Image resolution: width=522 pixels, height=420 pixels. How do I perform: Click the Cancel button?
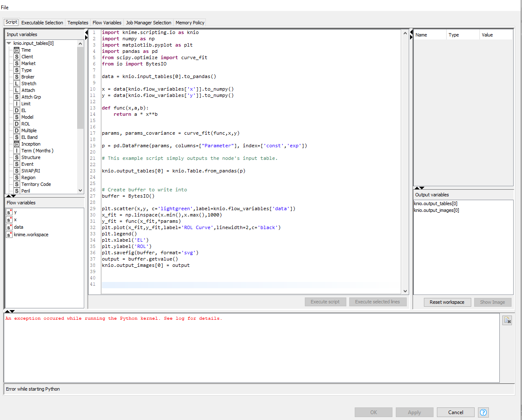[x=455, y=412]
